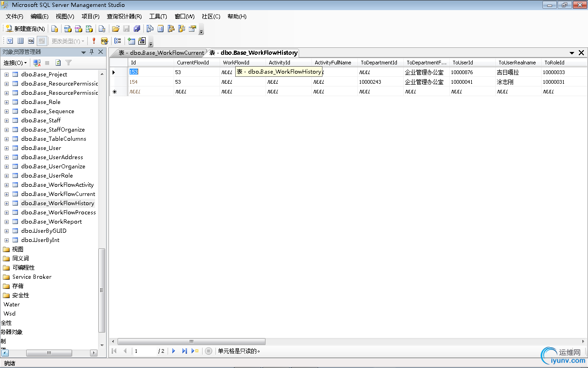The height and width of the screenshot is (368, 588).
Task: Click the Summary page toolbar icon
Action: [161, 29]
